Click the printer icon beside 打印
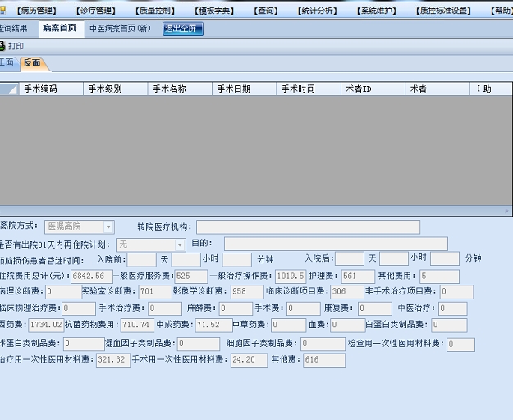This screenshot has width=513, height=420. pyautogui.click(x=2, y=46)
